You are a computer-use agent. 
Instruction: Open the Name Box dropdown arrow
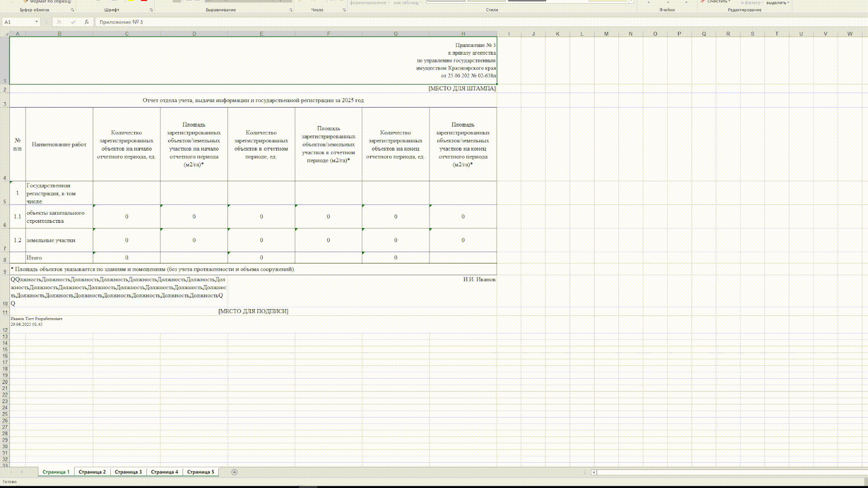(x=36, y=22)
